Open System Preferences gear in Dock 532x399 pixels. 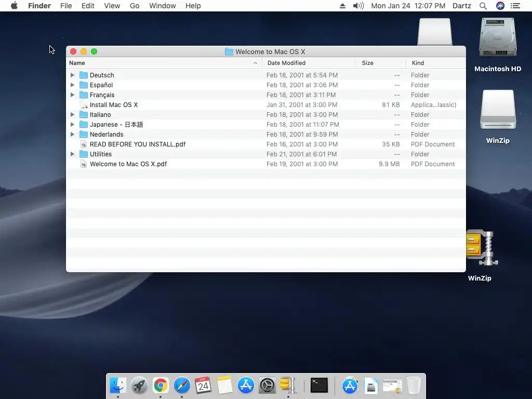(267, 385)
